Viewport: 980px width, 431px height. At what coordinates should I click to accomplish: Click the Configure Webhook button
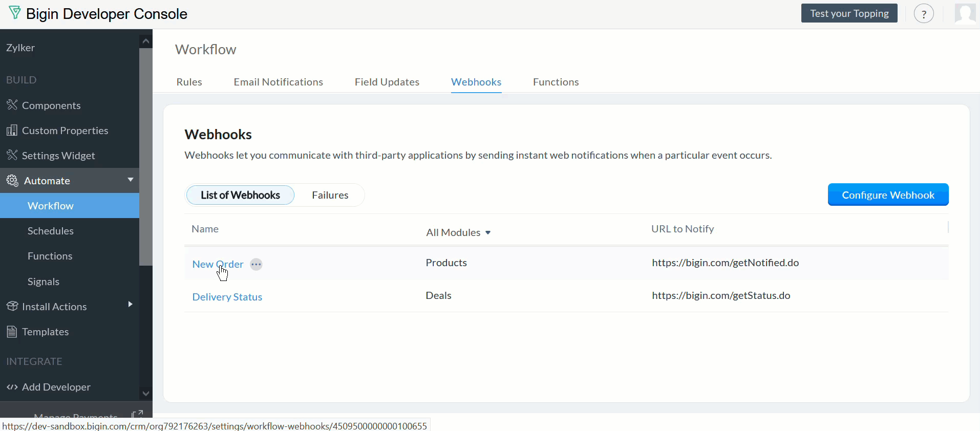click(887, 195)
